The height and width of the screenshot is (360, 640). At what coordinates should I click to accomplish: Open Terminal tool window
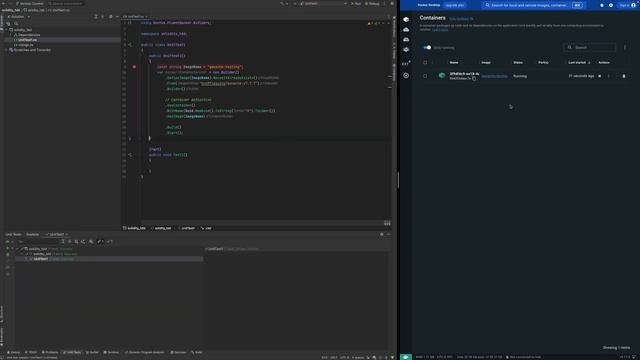click(x=111, y=352)
